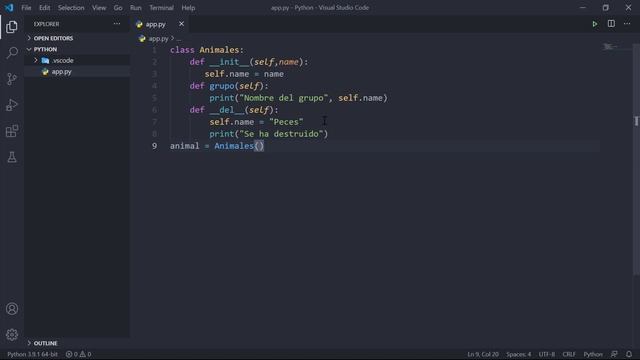Viewport: 640px width, 360px height.
Task: Open editor More Actions ellipsis
Action: coord(627,24)
